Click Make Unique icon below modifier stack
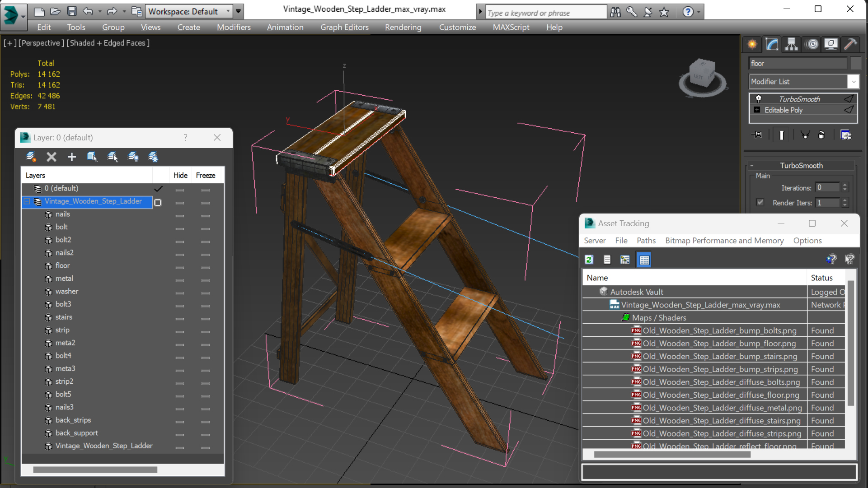 coord(805,135)
